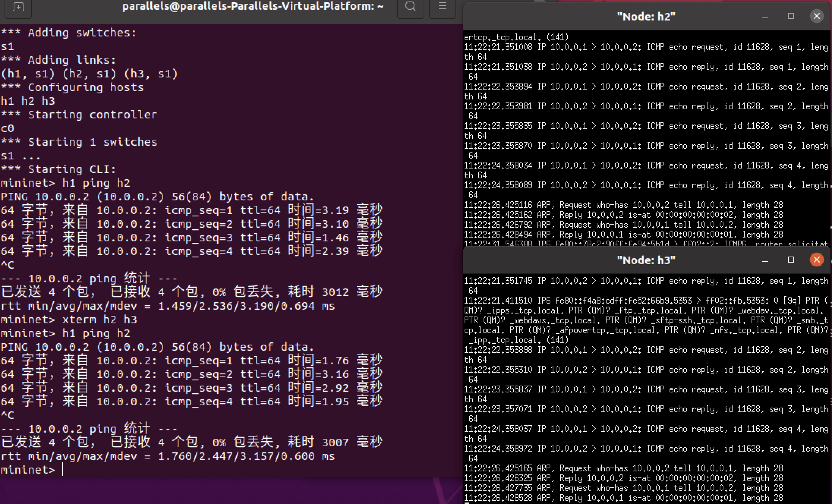Open the terminal hamburger menu
This screenshot has width=832, height=504.
click(442, 7)
